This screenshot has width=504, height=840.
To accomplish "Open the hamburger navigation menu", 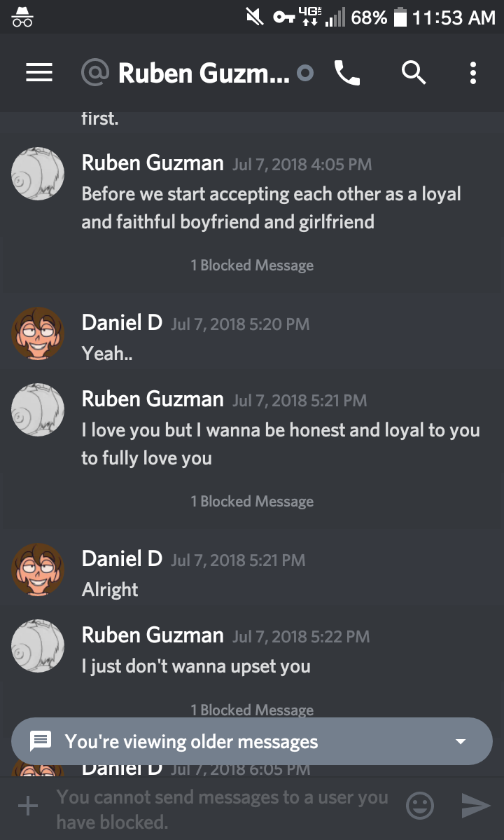I will click(39, 72).
